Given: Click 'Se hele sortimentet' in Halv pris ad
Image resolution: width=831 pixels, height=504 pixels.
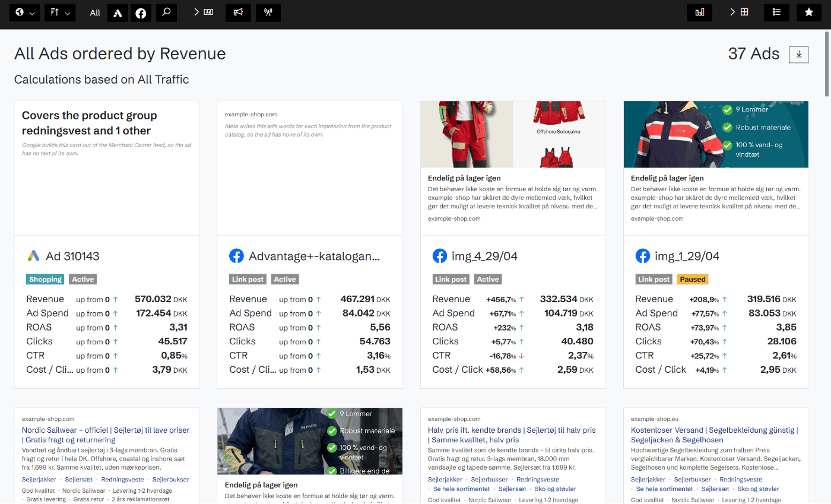Looking at the screenshot, I should [x=462, y=489].
